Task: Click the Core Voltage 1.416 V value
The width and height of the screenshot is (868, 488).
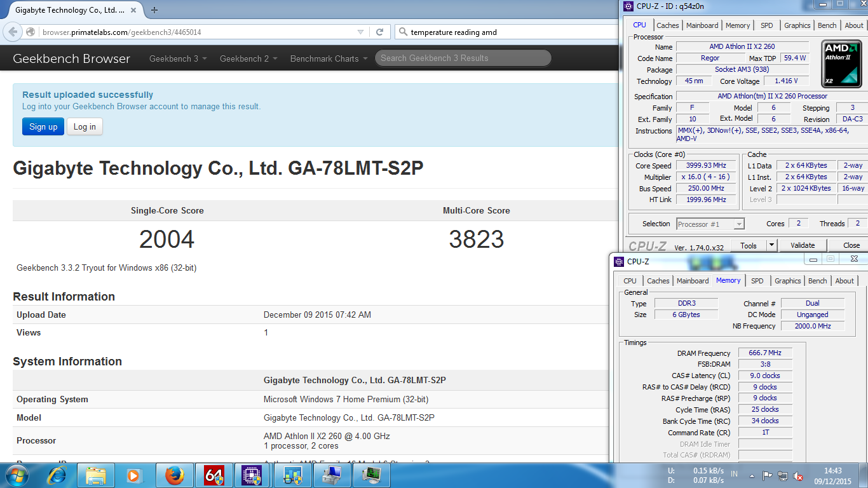Action: 787,81
